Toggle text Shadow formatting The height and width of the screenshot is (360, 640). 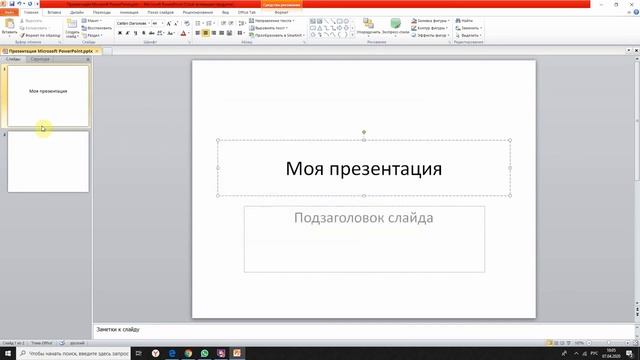click(144, 33)
